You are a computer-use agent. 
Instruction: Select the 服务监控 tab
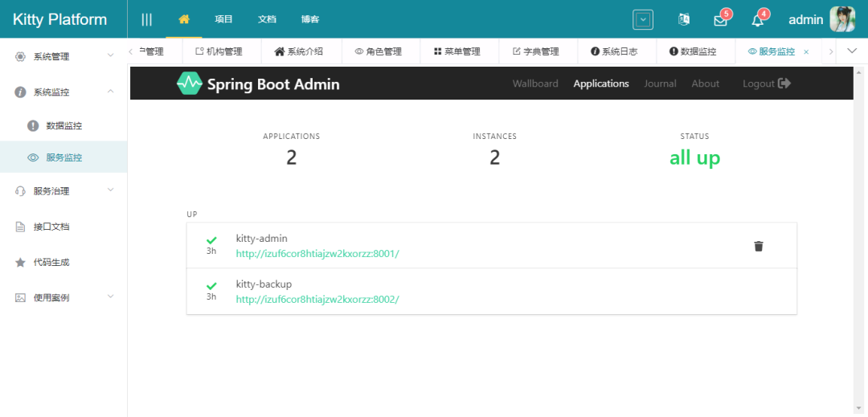(x=776, y=51)
